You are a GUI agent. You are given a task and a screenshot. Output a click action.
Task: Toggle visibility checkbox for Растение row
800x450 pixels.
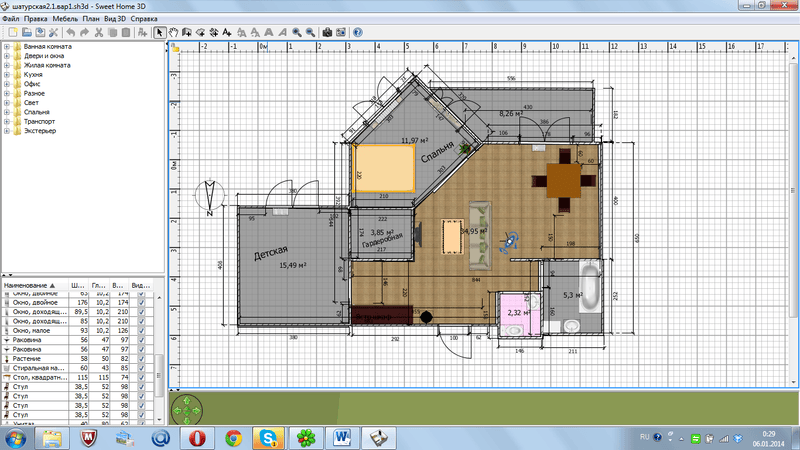(141, 358)
